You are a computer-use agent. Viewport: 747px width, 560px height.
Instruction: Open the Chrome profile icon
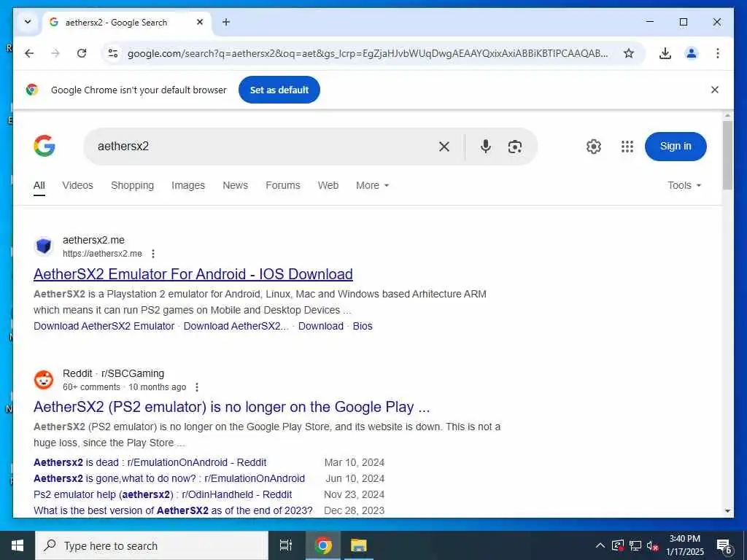tap(692, 53)
